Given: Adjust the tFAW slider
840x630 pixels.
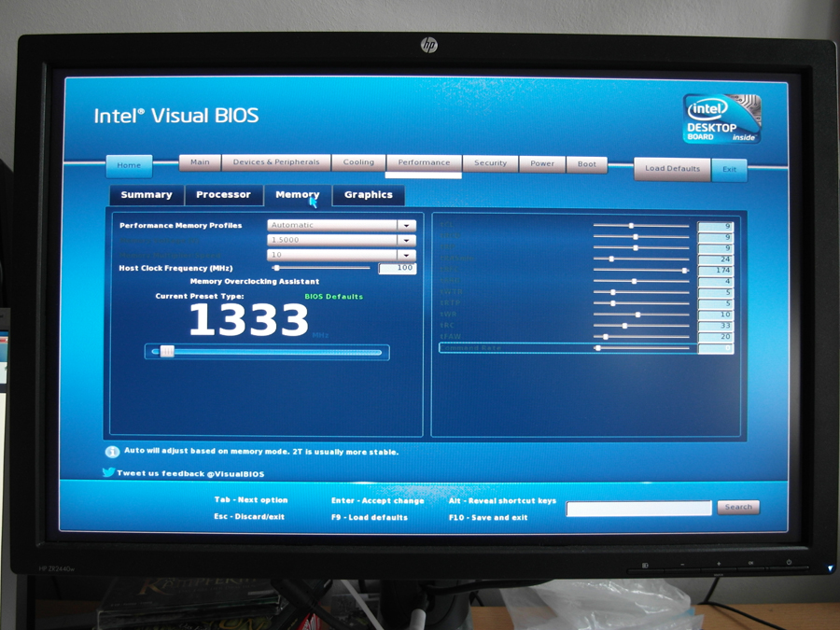Looking at the screenshot, I should click(x=640, y=337).
